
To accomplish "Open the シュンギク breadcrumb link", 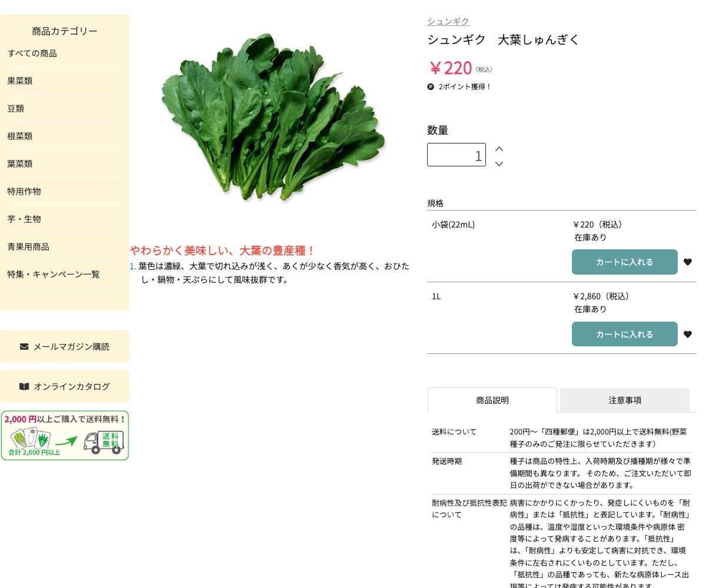I will pos(448,21).
